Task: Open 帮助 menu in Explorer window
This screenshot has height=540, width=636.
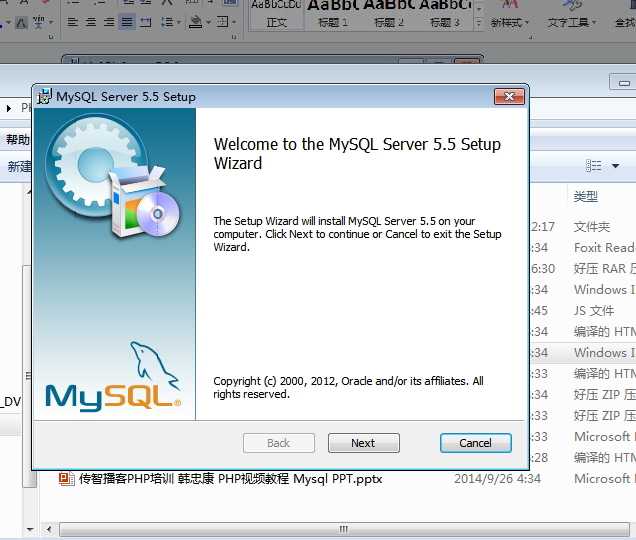Action: point(17,140)
